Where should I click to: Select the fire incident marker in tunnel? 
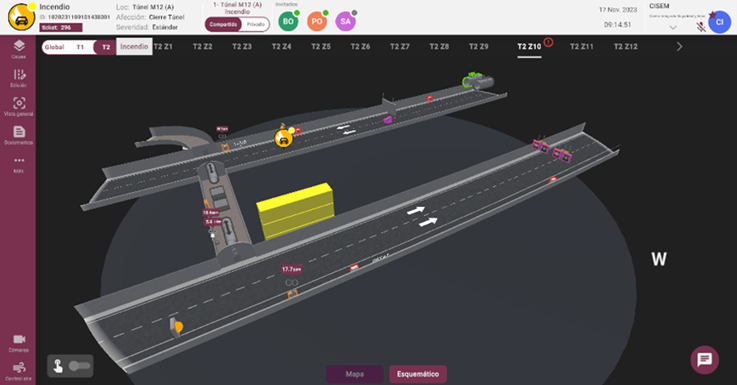(x=283, y=138)
